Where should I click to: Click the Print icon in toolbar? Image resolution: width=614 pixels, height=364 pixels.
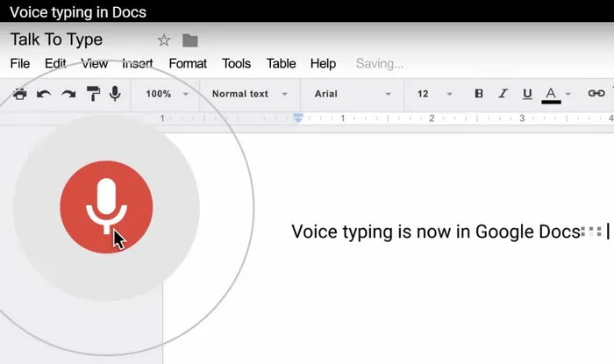(20, 94)
